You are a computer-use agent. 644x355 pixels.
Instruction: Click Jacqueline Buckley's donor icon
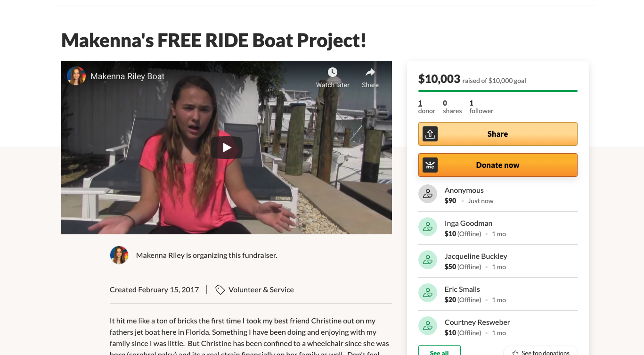pos(428,260)
